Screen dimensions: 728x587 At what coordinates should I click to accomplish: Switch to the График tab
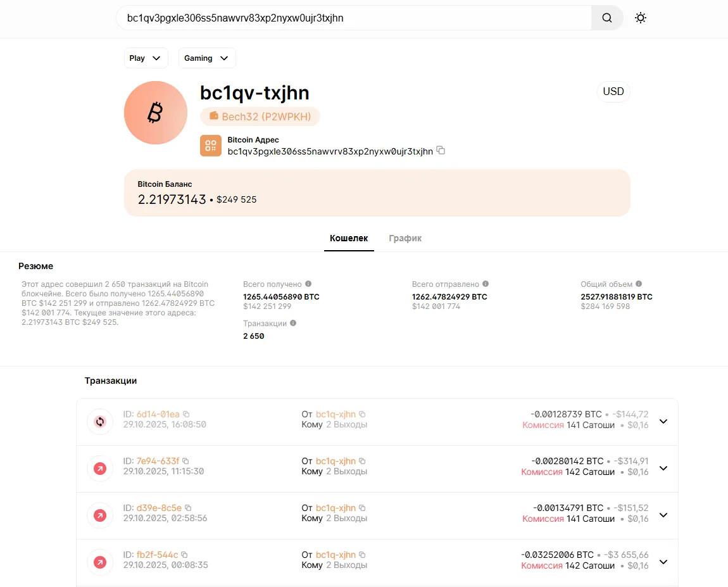(405, 238)
